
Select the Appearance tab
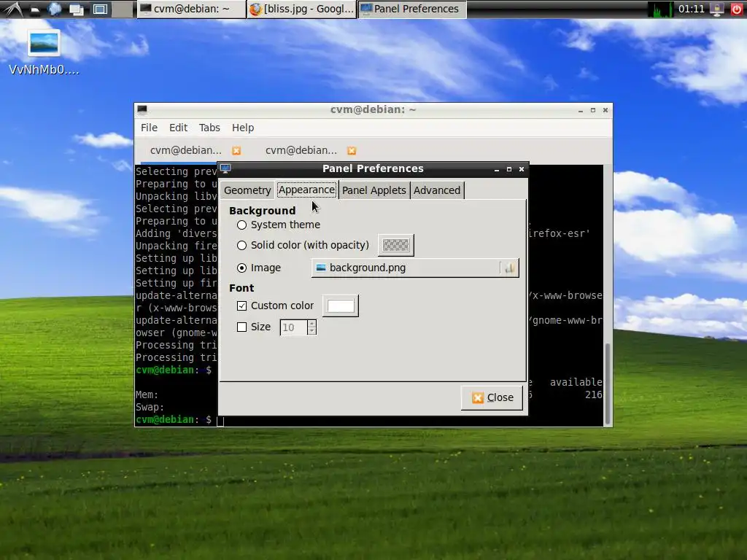coord(307,190)
